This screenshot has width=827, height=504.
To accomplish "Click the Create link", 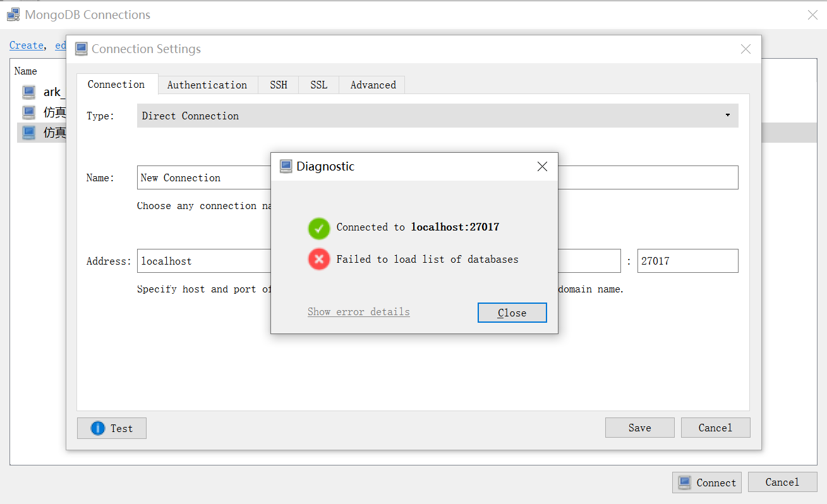I will [x=27, y=45].
